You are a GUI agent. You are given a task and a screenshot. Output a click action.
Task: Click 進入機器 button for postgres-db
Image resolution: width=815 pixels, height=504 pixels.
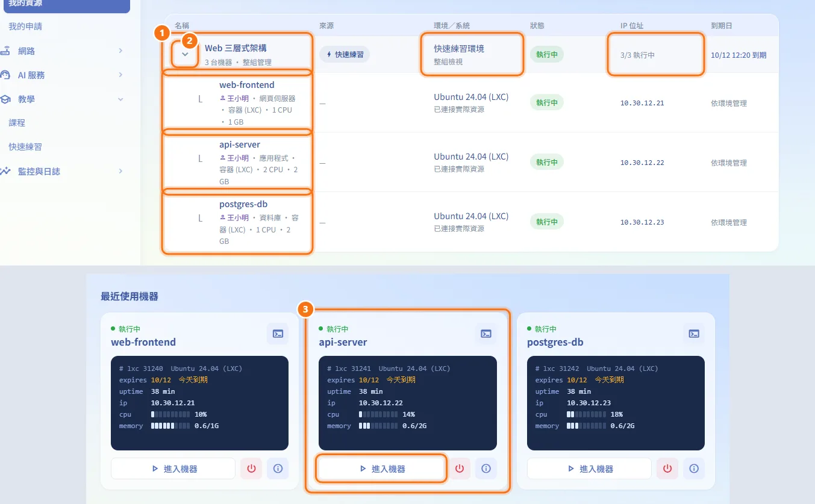click(589, 468)
